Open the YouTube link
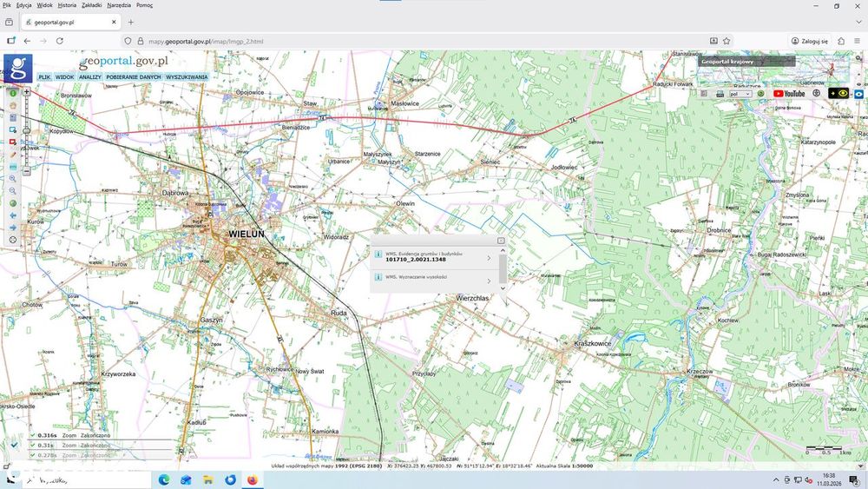Screen dimensions: 868x489 pos(789,94)
